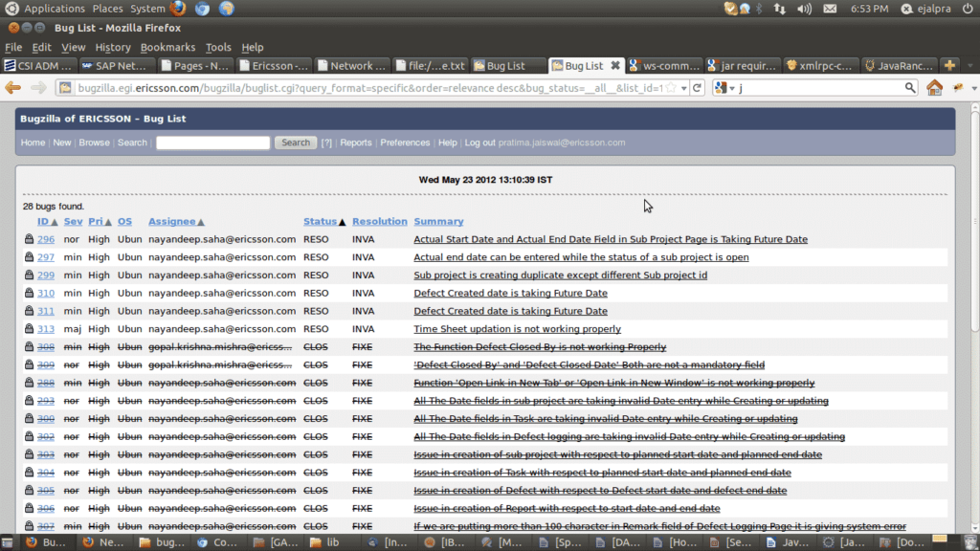Open 'Time Sheet updation is not working properly' bug
Image resolution: width=980 pixels, height=551 pixels.
[x=518, y=329]
